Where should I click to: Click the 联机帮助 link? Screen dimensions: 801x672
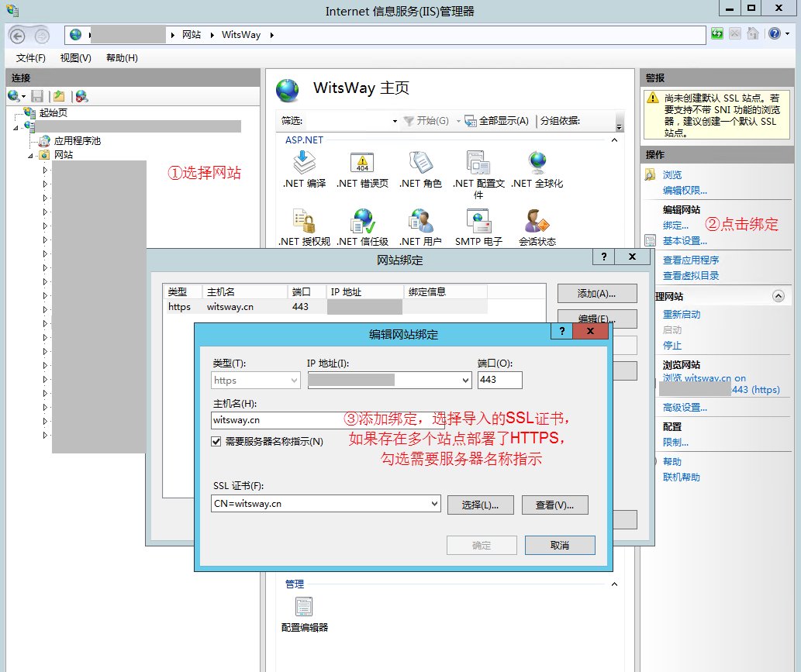(682, 477)
